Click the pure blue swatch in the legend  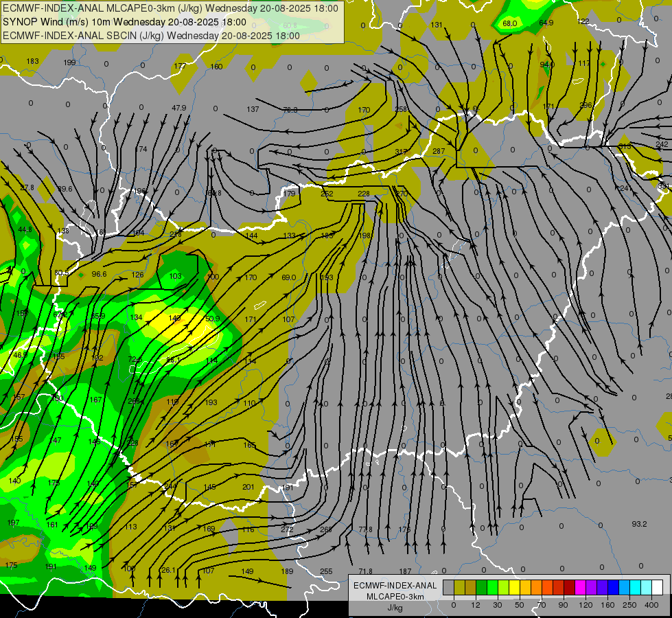(614, 587)
